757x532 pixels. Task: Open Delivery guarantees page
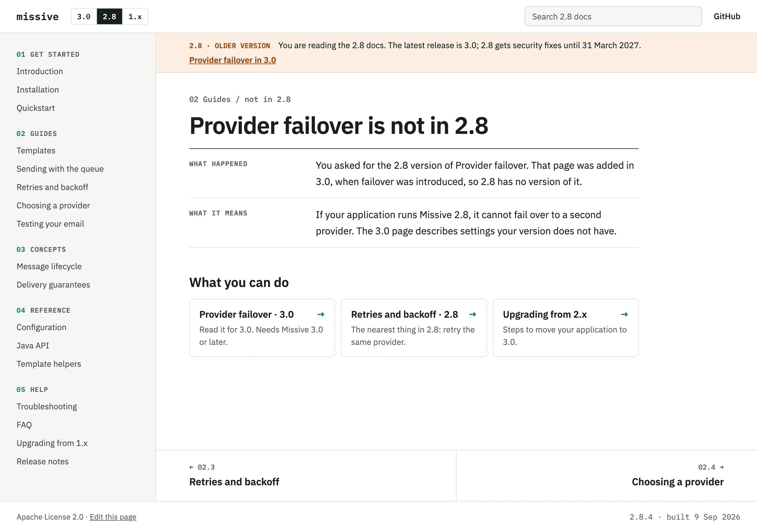tap(53, 285)
